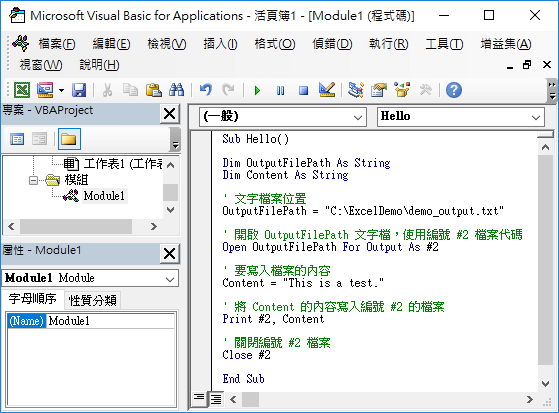
Task: Click project tree scroll up arrow
Action: pos(170,165)
